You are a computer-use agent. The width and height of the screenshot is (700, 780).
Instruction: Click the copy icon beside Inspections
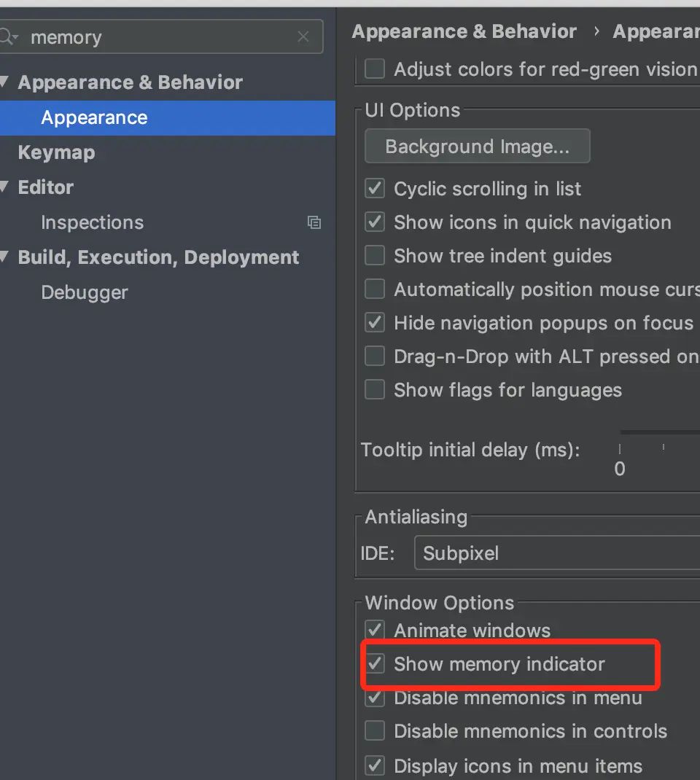314,223
